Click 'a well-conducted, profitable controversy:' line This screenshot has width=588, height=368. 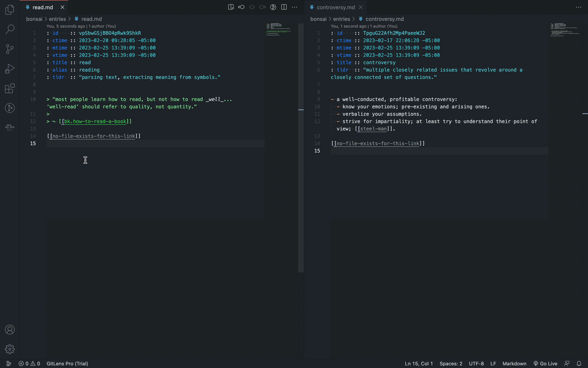point(397,99)
